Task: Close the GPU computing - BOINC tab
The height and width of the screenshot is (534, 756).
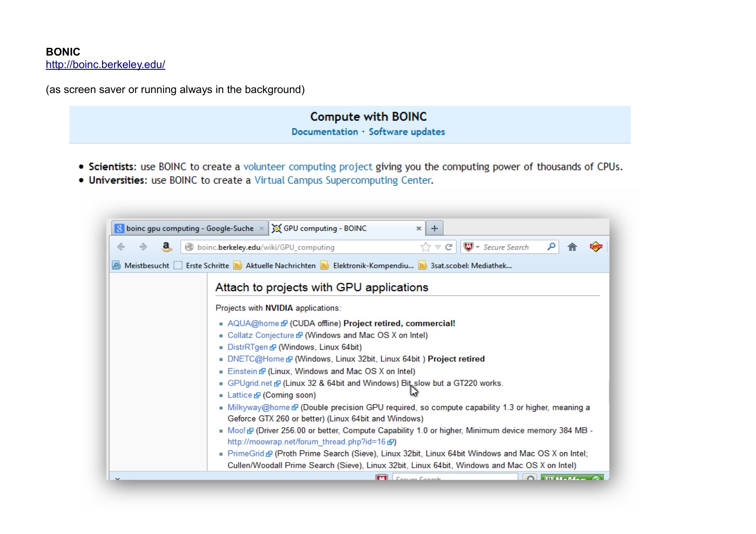Action: pos(418,228)
